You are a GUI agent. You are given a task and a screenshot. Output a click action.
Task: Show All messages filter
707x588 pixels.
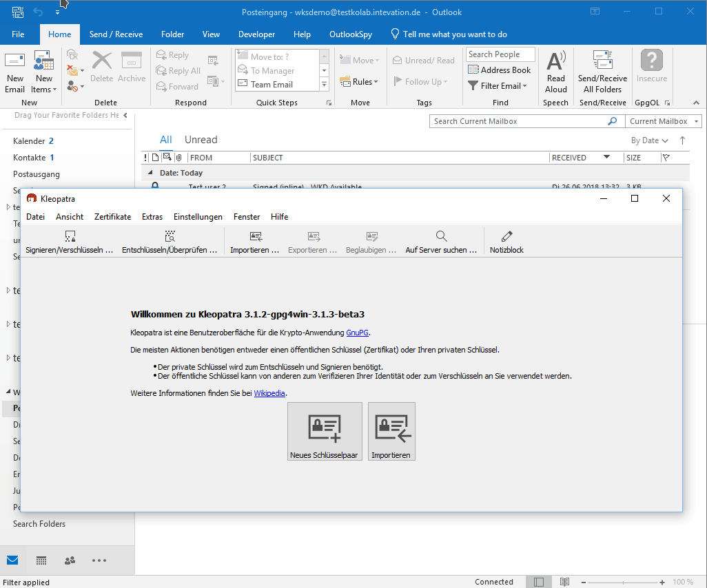[x=166, y=140]
